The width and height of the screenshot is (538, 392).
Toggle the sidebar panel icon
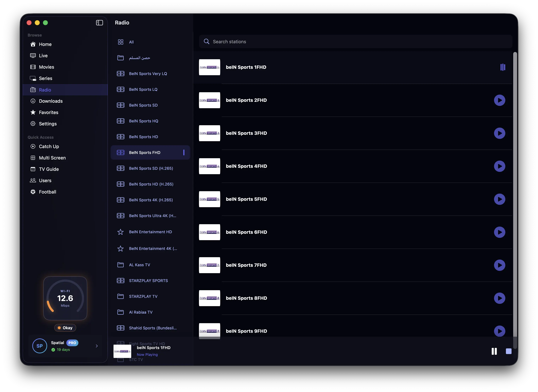tap(99, 23)
